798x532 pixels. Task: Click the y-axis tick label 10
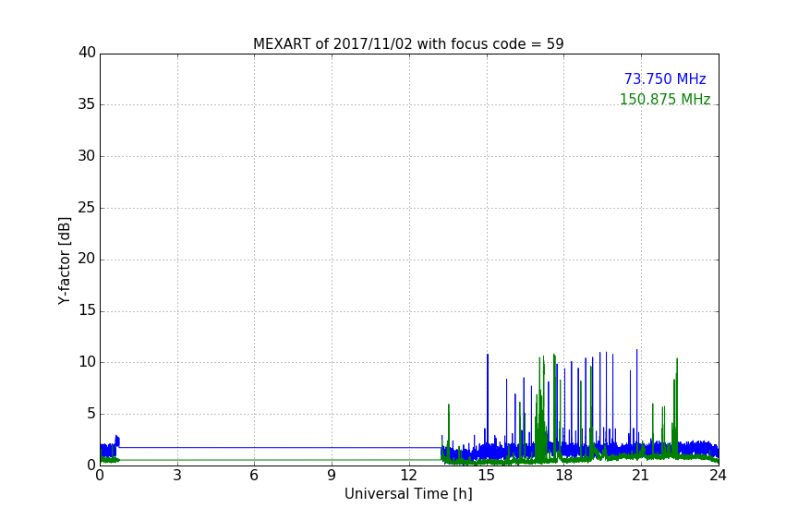tap(87, 362)
